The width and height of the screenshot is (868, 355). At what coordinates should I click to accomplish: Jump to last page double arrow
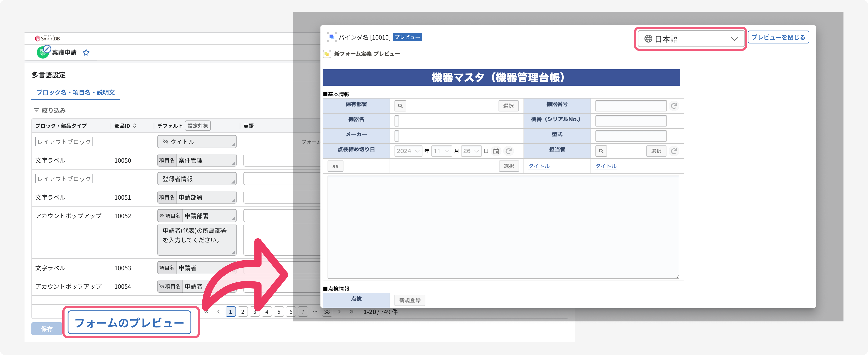point(351,312)
